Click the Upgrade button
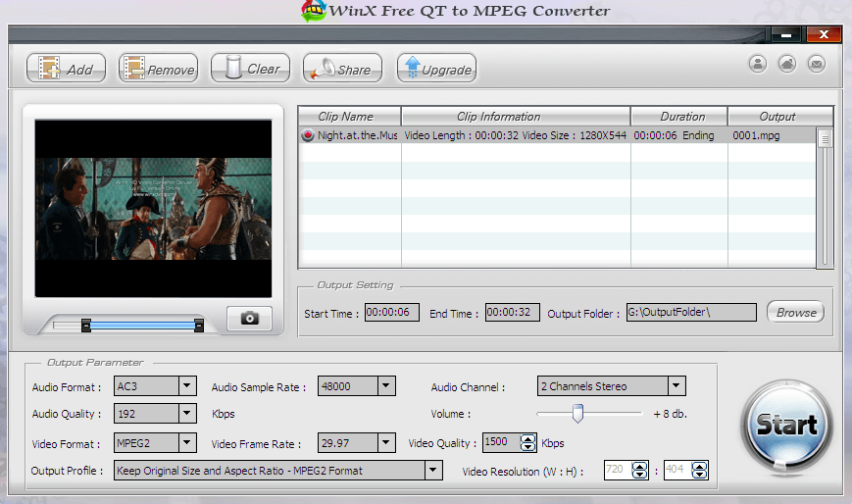852x504 pixels. click(x=436, y=69)
